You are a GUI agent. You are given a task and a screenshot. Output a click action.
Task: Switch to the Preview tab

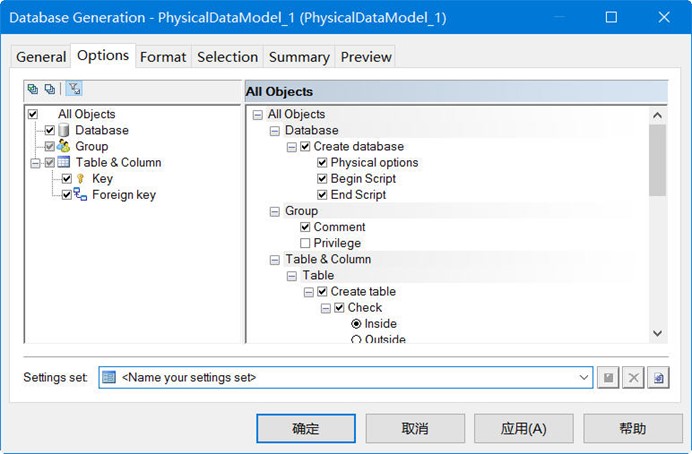(x=366, y=57)
